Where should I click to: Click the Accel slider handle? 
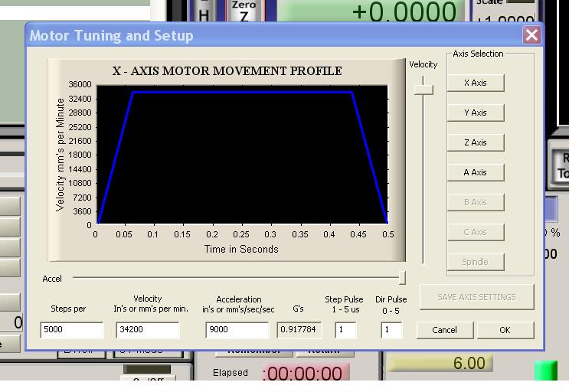[402, 278]
